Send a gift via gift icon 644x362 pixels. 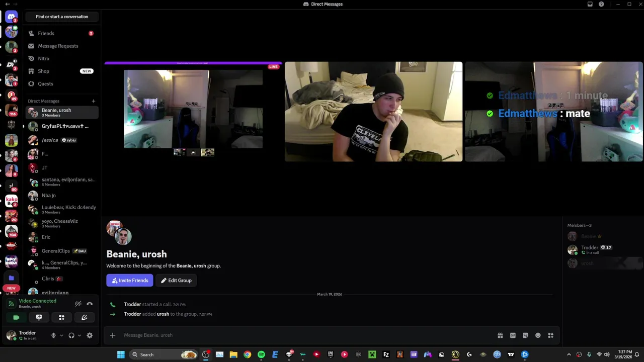500,335
